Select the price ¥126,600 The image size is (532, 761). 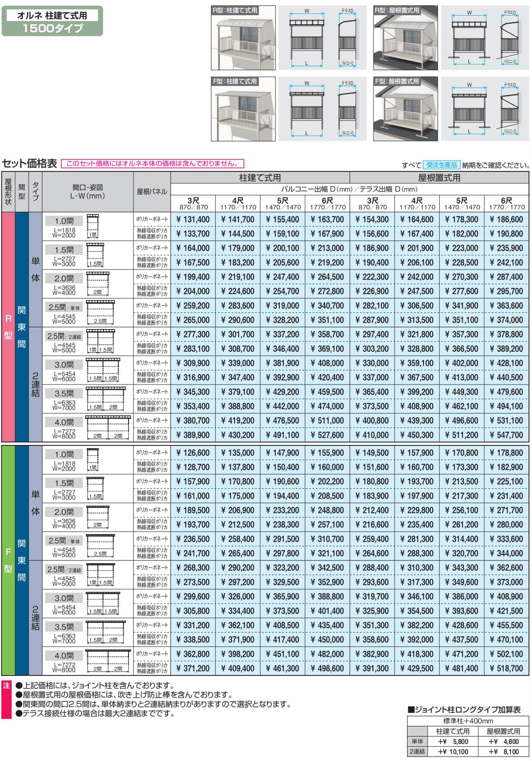(x=193, y=453)
